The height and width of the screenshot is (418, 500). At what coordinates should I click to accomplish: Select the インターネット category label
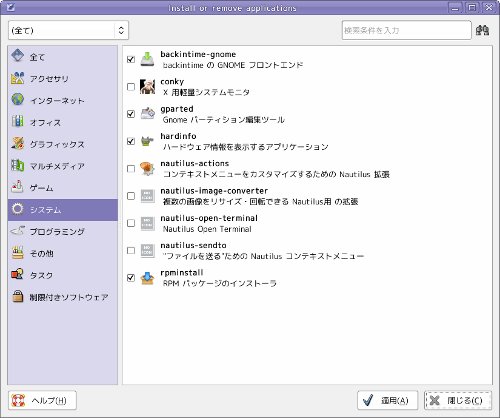click(57, 101)
